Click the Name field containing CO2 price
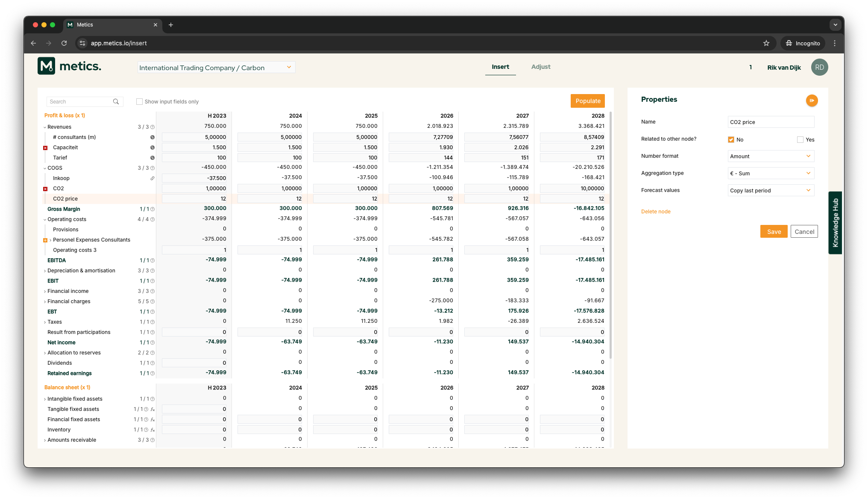The width and height of the screenshot is (868, 499). (771, 122)
